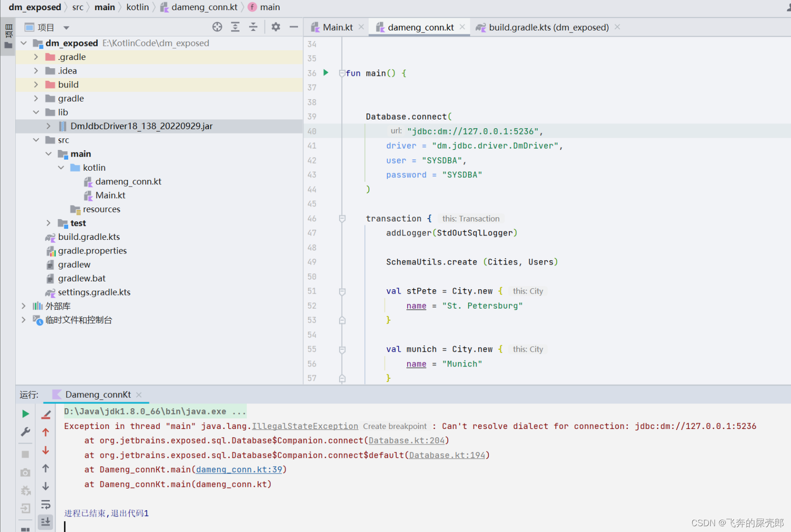The image size is (791, 532).
Task: Click the expand all icon in project panel
Action: click(235, 27)
